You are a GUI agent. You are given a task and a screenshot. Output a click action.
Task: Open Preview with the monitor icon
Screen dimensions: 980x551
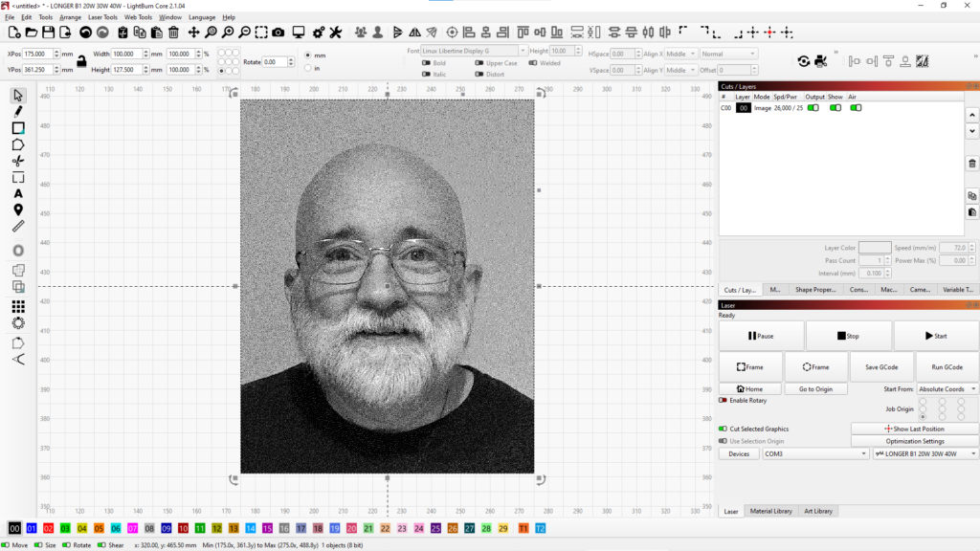tap(299, 33)
